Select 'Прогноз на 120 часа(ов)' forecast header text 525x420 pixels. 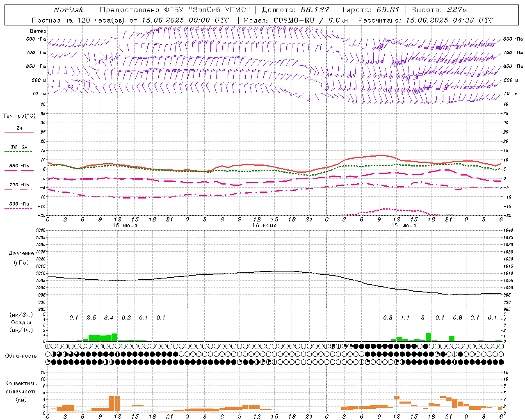[x=79, y=20]
